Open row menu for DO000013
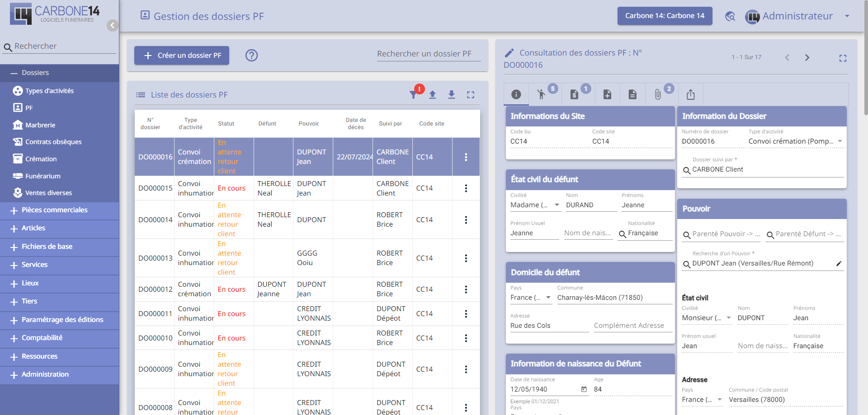This screenshot has height=415, width=868. click(x=466, y=258)
